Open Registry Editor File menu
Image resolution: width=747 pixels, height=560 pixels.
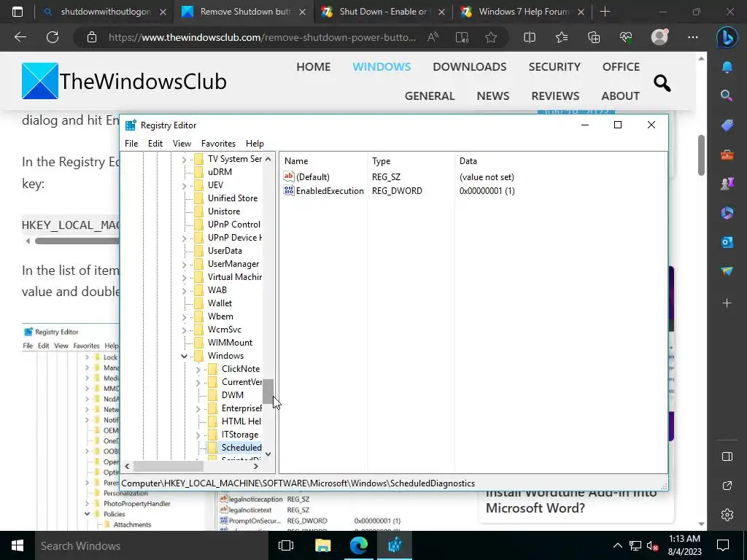coord(131,144)
